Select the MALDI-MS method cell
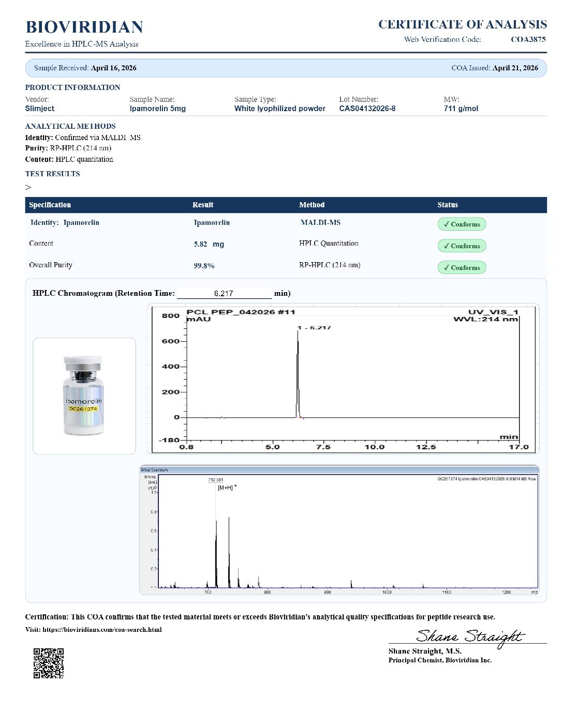The image size is (563, 728). coord(321,222)
